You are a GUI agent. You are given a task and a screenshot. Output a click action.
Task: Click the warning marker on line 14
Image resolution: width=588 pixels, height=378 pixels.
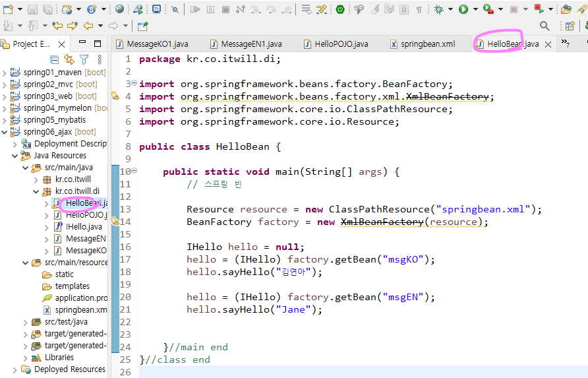[115, 222]
